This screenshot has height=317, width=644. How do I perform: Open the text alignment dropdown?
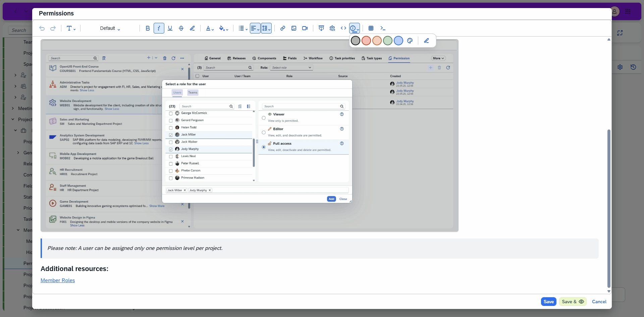pyautogui.click(x=255, y=28)
